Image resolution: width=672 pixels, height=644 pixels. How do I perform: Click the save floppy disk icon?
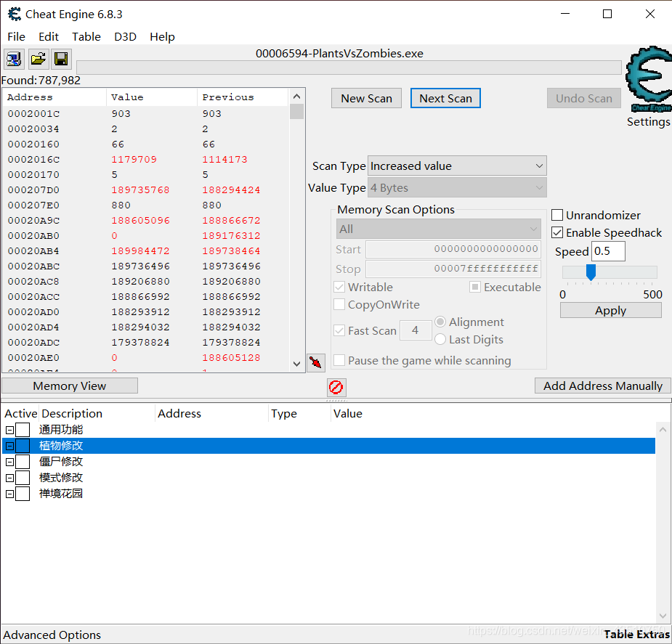pos(61,59)
